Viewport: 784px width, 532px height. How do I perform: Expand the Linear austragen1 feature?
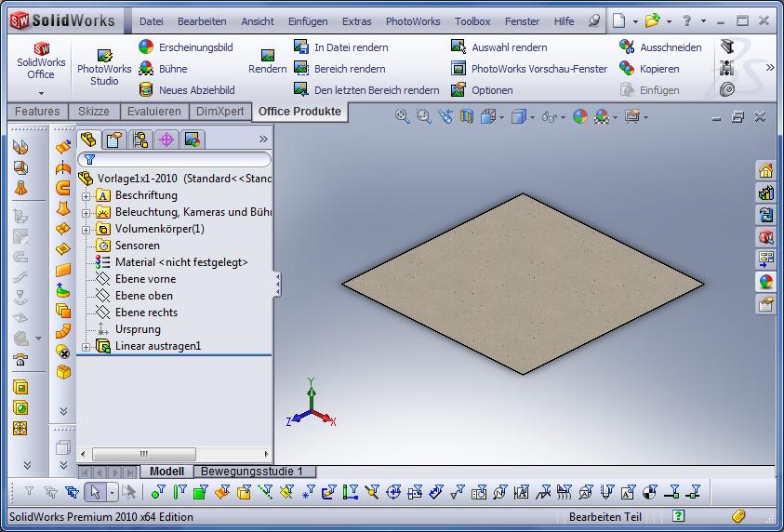tap(86, 347)
